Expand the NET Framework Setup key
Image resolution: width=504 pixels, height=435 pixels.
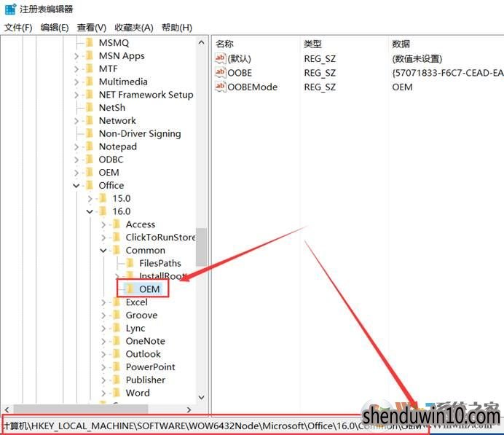(76, 95)
